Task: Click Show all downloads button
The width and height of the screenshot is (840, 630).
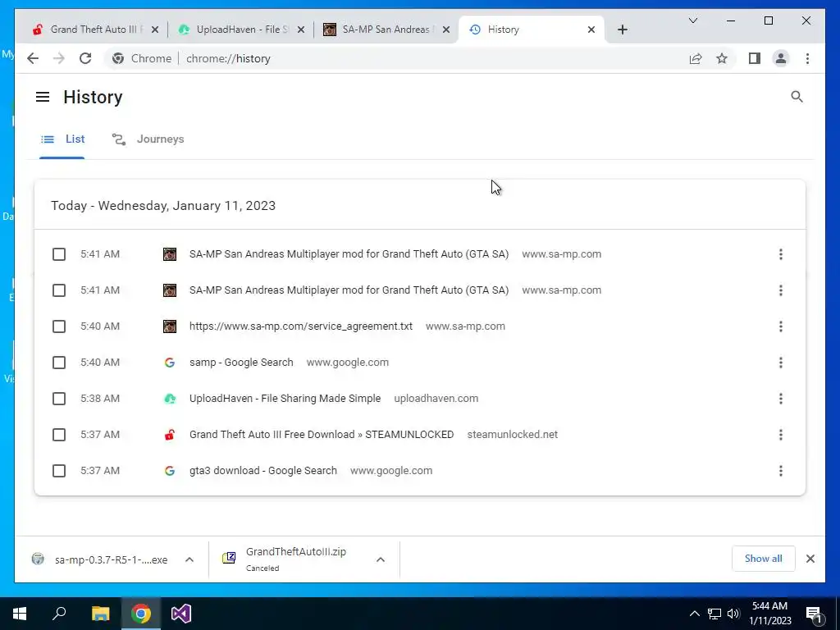Action: pyautogui.click(x=763, y=559)
